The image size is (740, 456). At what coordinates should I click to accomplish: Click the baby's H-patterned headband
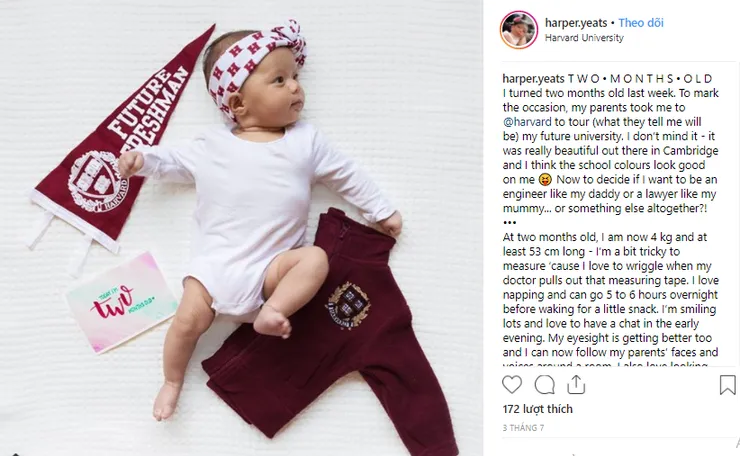click(x=257, y=64)
